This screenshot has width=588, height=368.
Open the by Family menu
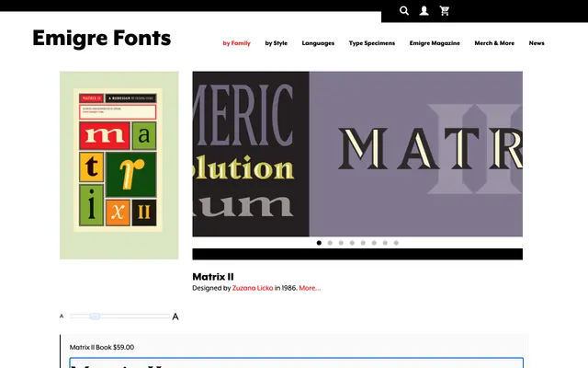pyautogui.click(x=237, y=43)
